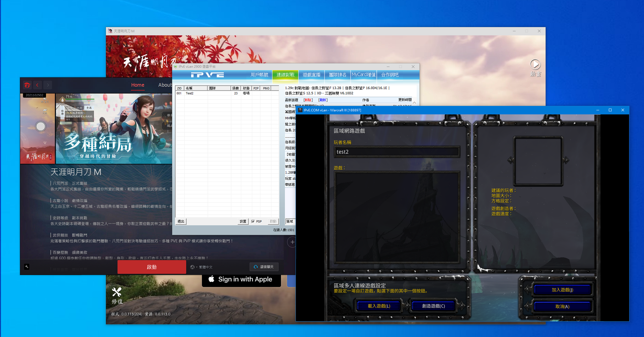Open the 用戶帳號 tab
This screenshot has width=644, height=337.
pyautogui.click(x=259, y=75)
